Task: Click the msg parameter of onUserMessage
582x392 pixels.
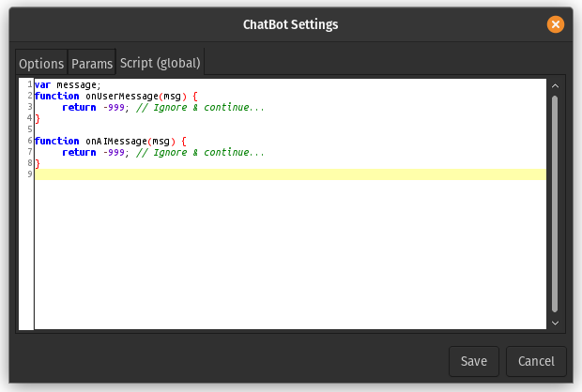Action: 172,96
